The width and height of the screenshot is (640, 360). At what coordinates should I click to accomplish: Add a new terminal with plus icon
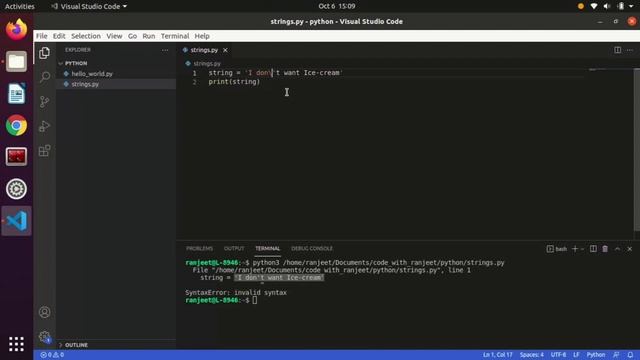tap(575, 249)
